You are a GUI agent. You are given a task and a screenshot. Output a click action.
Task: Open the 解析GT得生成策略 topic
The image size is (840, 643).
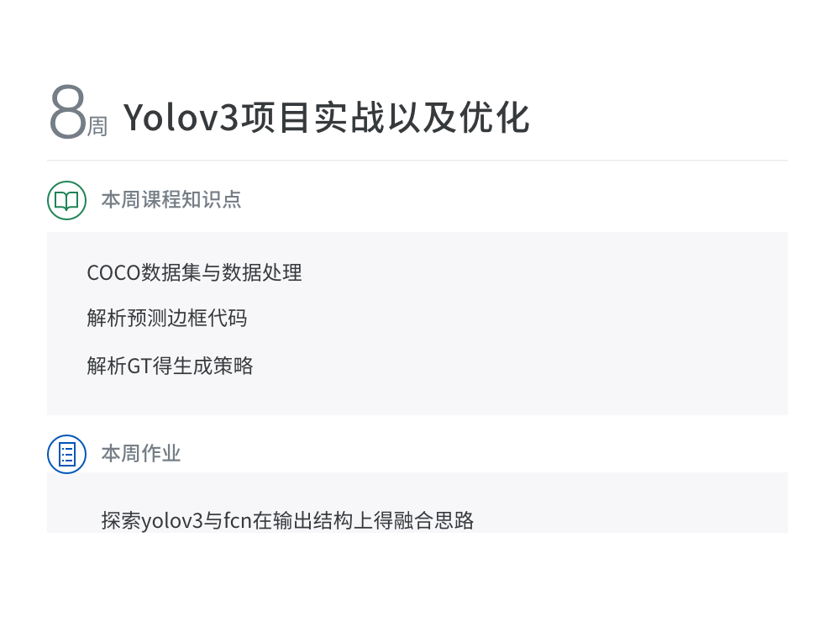click(170, 366)
